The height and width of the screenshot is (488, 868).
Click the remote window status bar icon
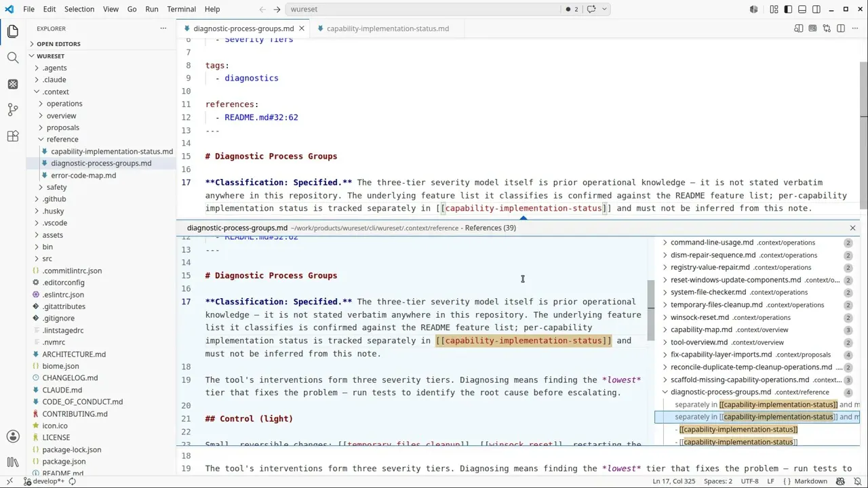pos(9,481)
